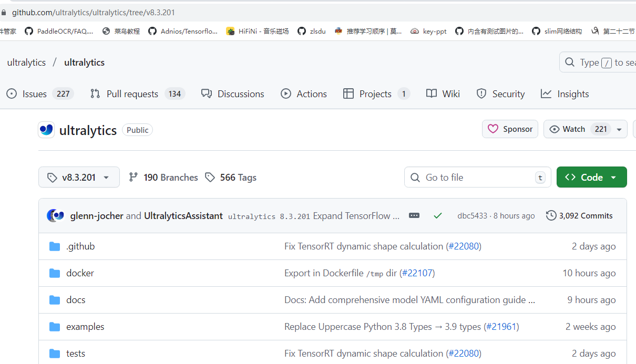Open the 3,092 Commits history
Screen dimensions: 636x364
click(579, 215)
